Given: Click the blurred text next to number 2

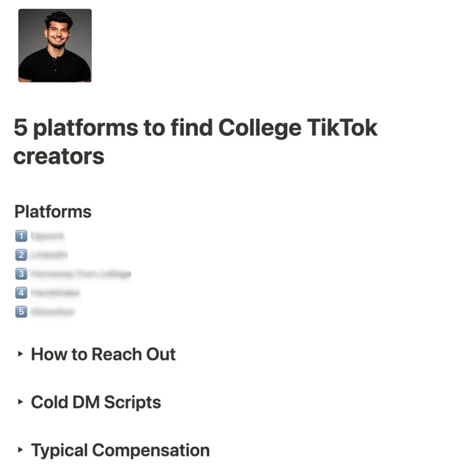Looking at the screenshot, I should click(x=49, y=255).
